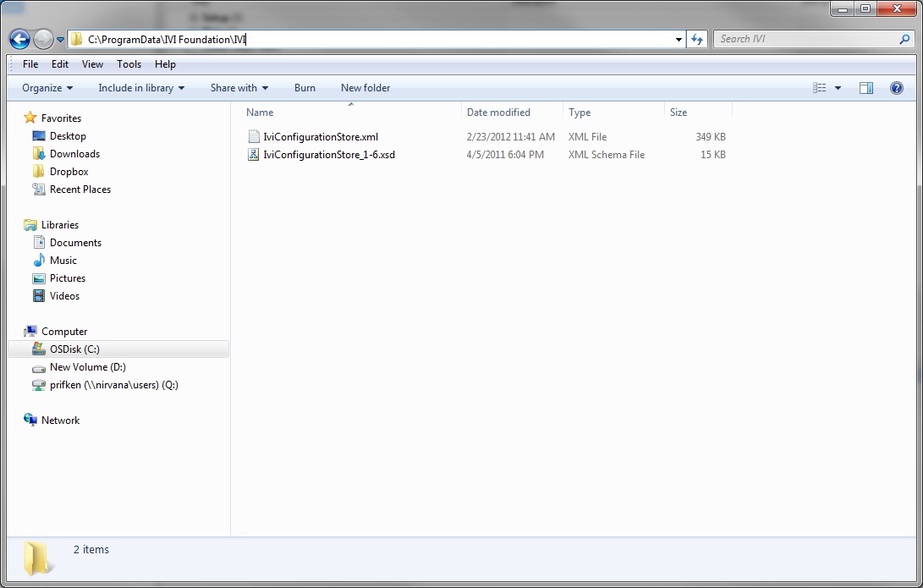Open the Documents library
The width and height of the screenshot is (923, 588).
(x=75, y=243)
